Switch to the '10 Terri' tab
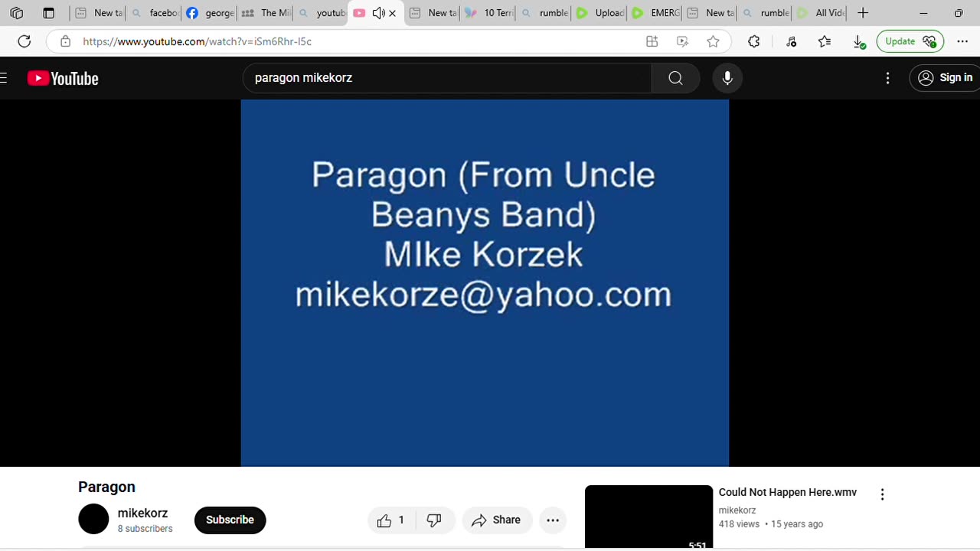The width and height of the screenshot is (980, 551). pos(488,13)
